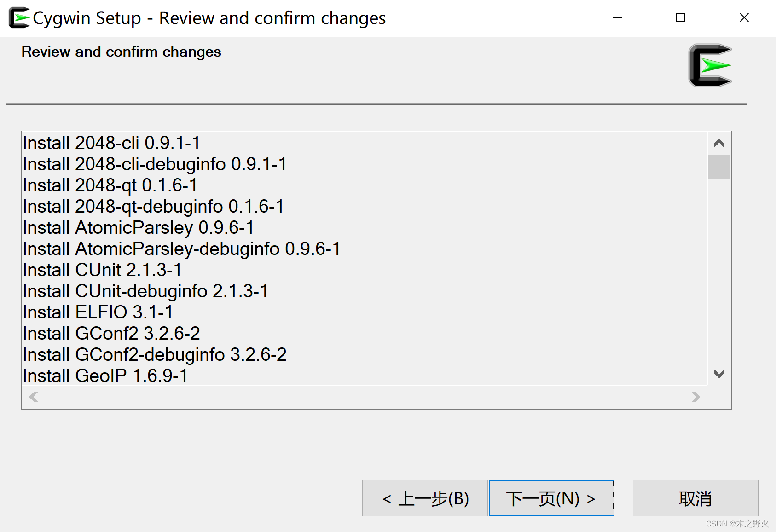Click the window title text 'Cygwin Setup'
The width and height of the screenshot is (776, 532).
pos(87,18)
